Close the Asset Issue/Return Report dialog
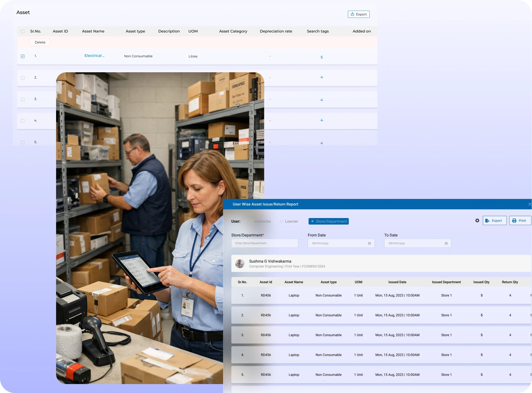Image resolution: width=532 pixels, height=393 pixels. (530, 204)
